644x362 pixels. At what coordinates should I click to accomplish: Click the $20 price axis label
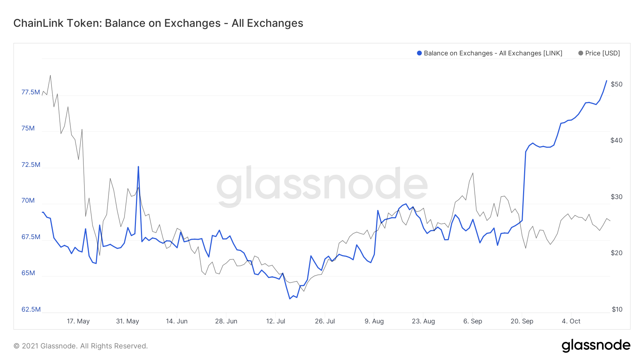616,253
